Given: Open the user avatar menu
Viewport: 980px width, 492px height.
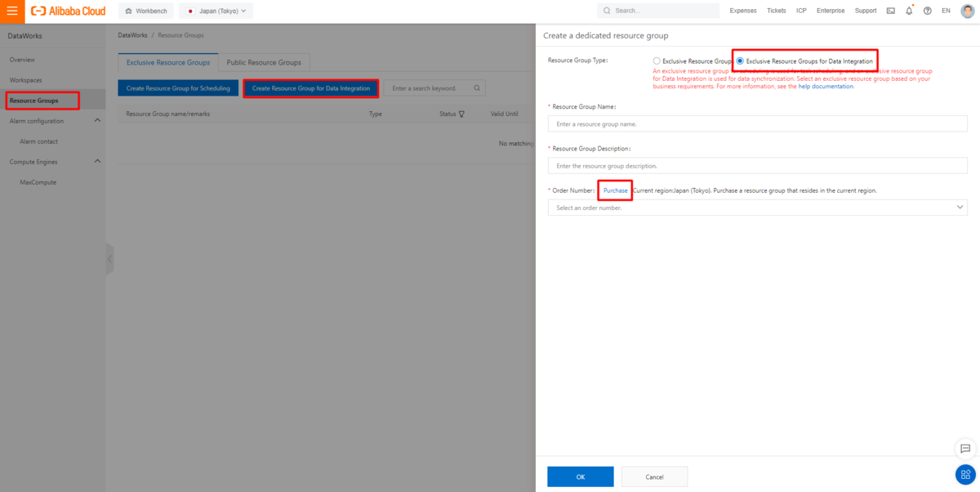Looking at the screenshot, I should [967, 11].
